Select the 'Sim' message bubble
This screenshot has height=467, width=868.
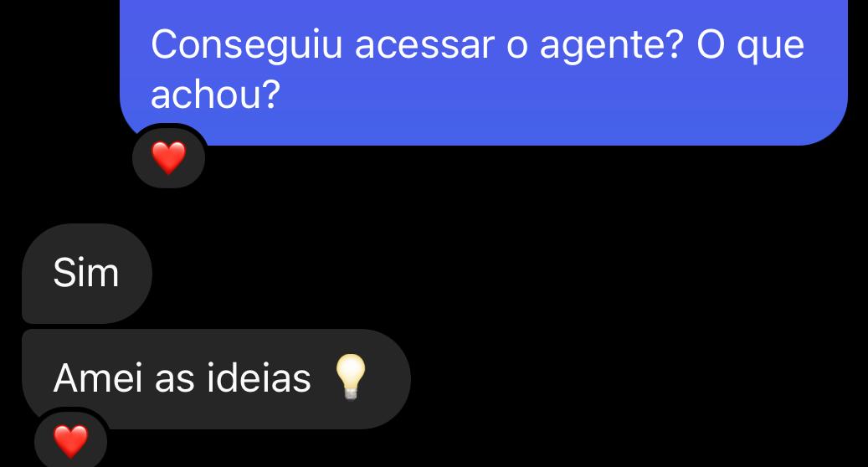coord(87,274)
